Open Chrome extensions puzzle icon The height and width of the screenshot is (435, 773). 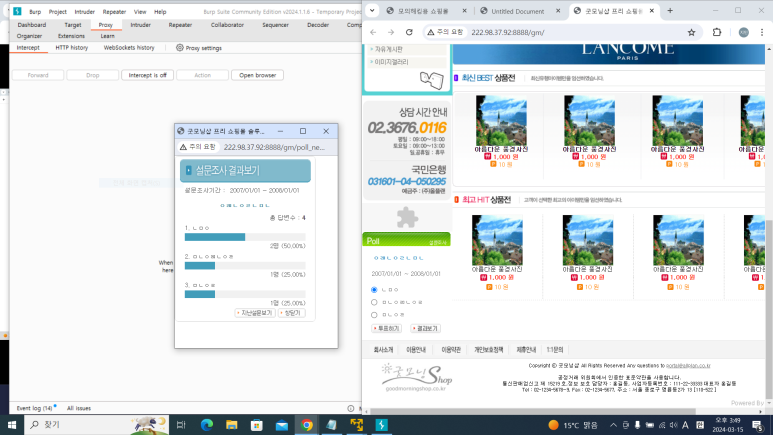717,32
